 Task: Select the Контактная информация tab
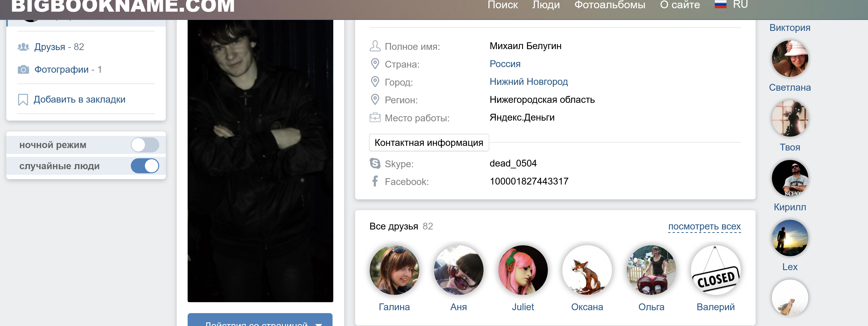pyautogui.click(x=429, y=143)
